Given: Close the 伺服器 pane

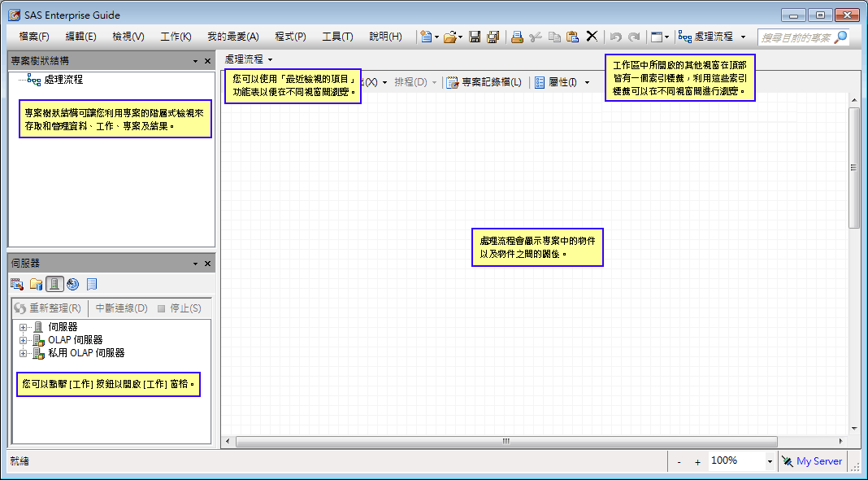Looking at the screenshot, I should click(x=207, y=264).
